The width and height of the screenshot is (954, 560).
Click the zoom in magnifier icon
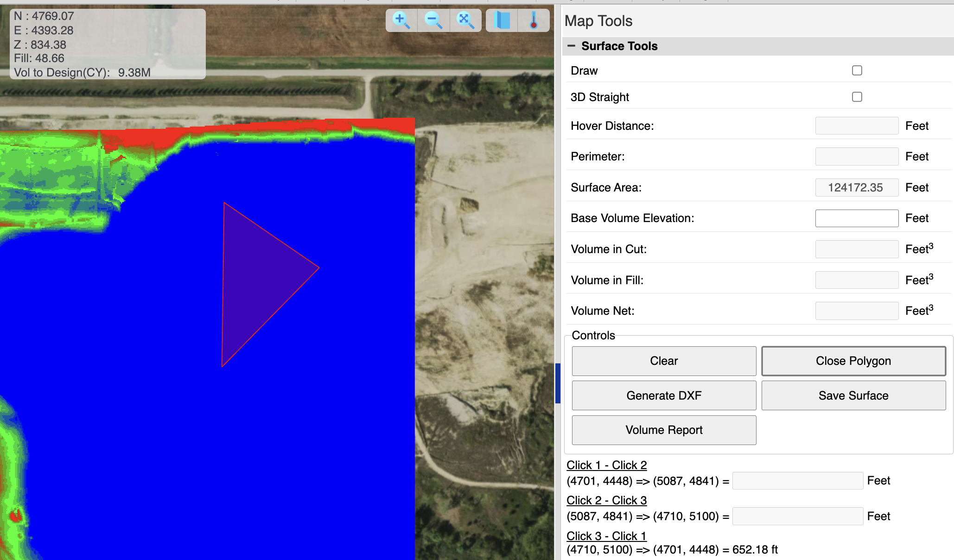[401, 20]
